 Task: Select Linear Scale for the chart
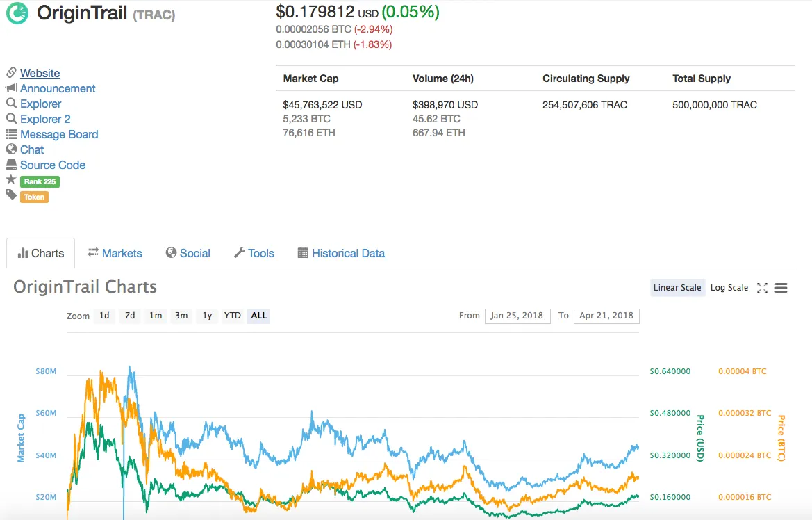click(x=677, y=288)
